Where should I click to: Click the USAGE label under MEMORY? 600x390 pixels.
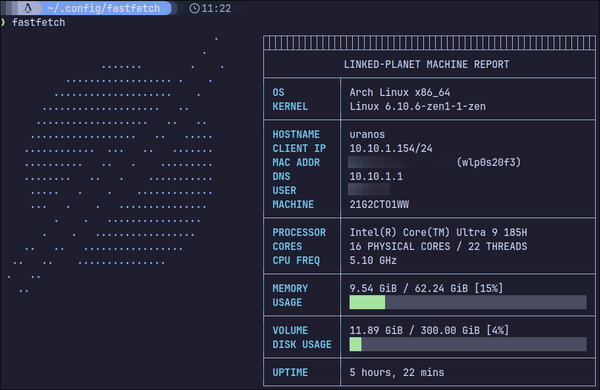pyautogui.click(x=287, y=302)
